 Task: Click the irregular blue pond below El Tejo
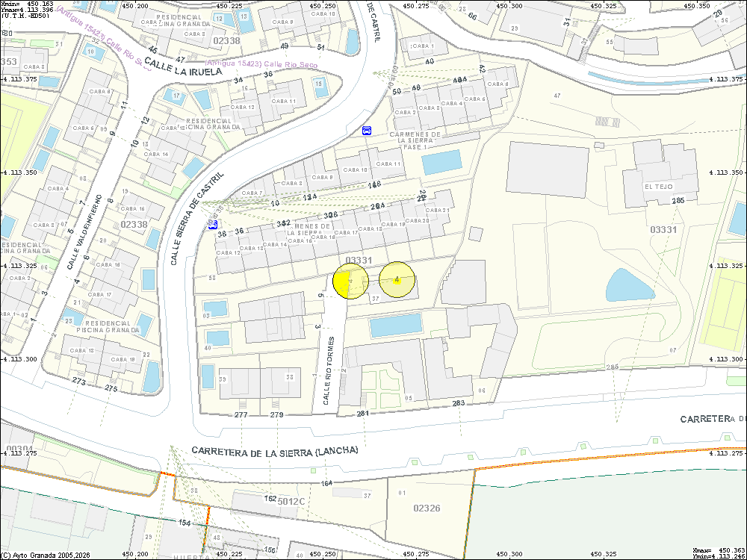coord(628,284)
